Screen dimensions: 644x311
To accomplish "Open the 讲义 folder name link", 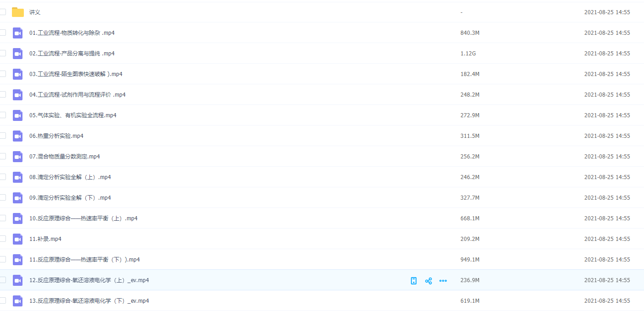I will 35,12.
